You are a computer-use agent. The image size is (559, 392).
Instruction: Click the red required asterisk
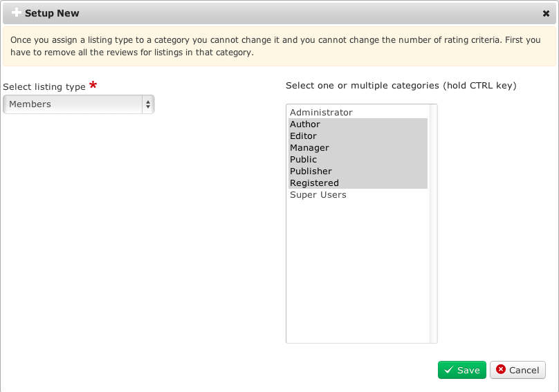[x=93, y=86]
